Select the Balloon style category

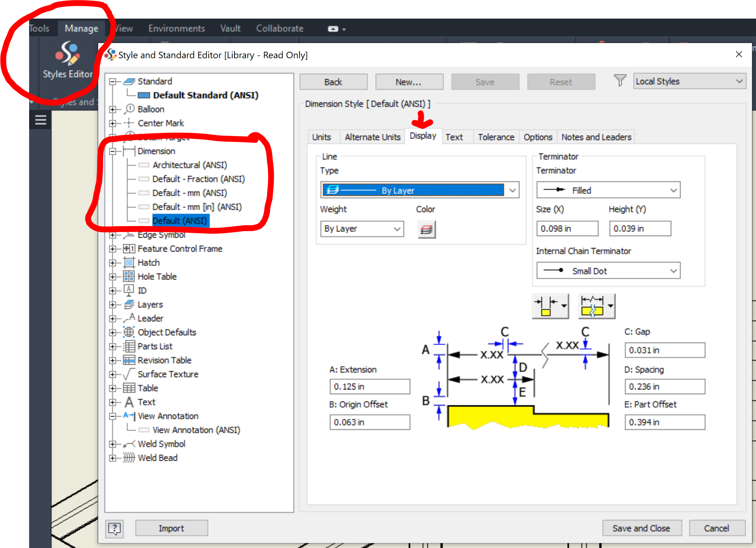point(151,109)
